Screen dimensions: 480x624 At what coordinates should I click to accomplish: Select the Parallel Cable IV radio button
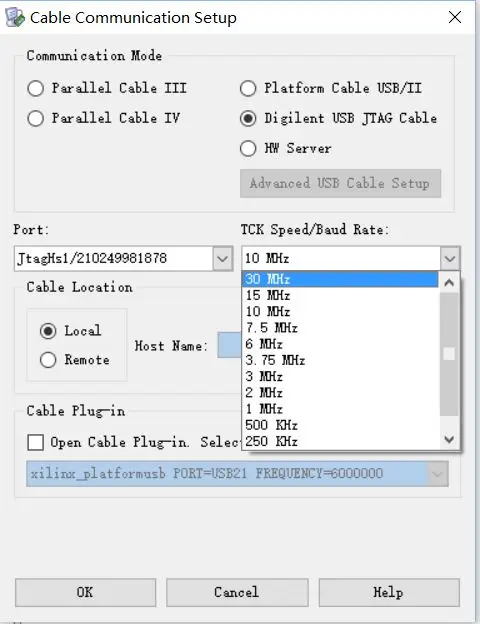tap(35, 118)
